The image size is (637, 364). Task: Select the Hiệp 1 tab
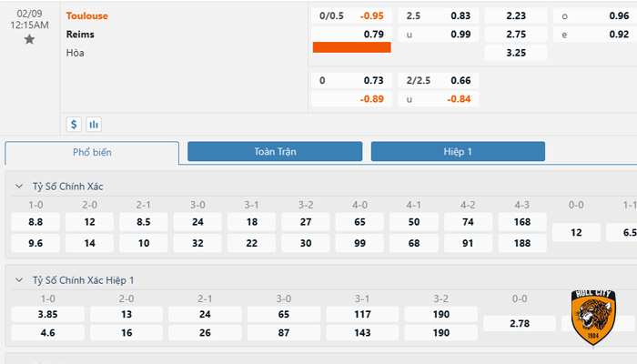pyautogui.click(x=458, y=152)
